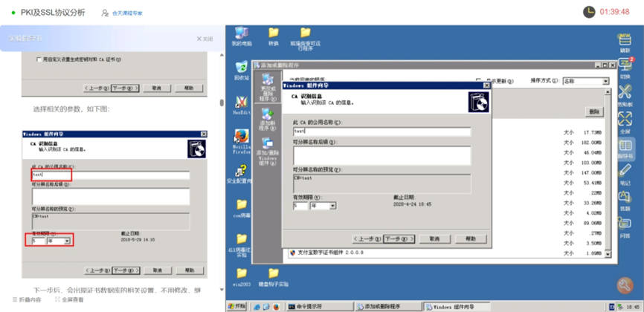The width and height of the screenshot is (644, 312).
Task: Select the 回收站 recycle bin icon
Action: pos(242,71)
